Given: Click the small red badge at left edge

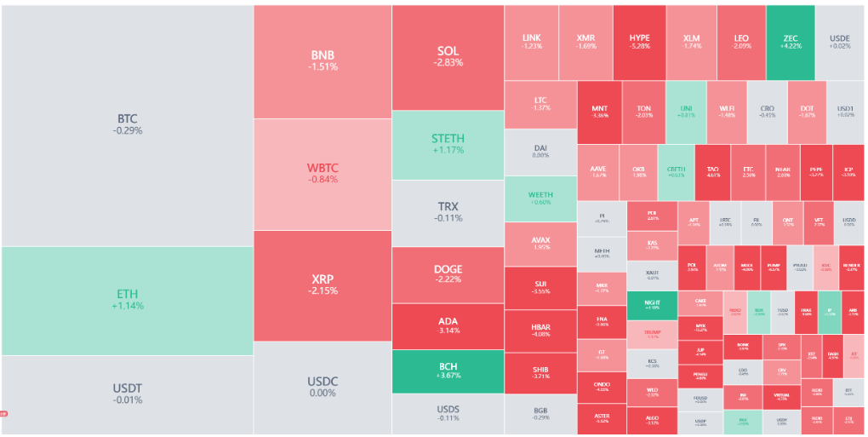Looking at the screenshot, I should pos(3,413).
